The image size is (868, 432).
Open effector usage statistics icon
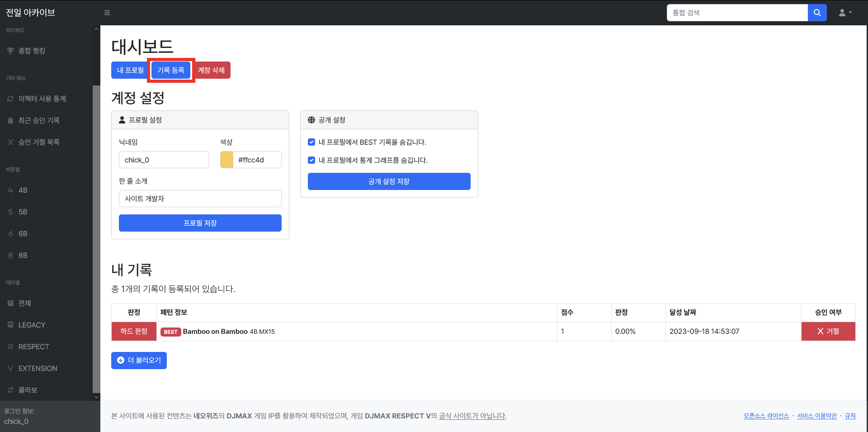point(10,99)
